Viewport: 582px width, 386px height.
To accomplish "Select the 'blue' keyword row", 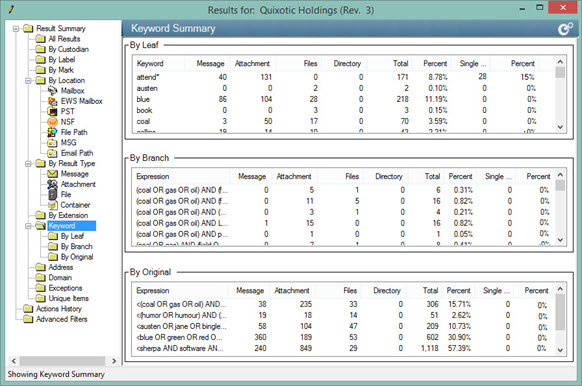I will click(x=343, y=99).
